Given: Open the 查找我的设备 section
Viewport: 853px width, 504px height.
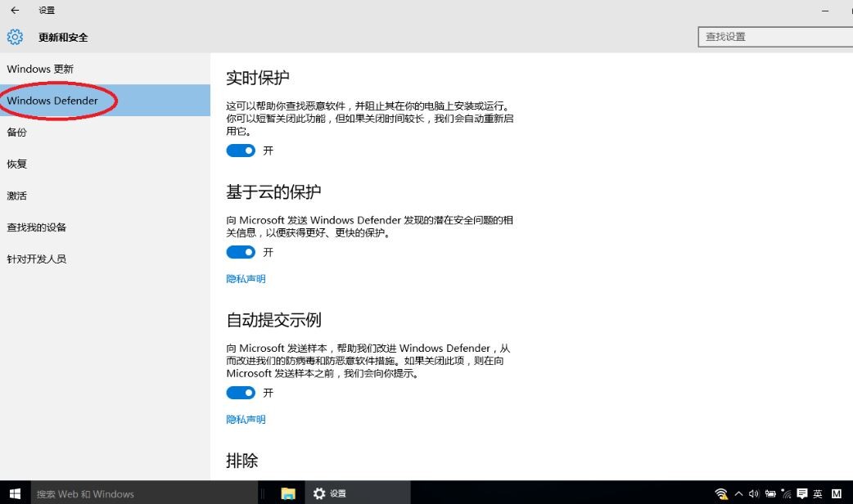Looking at the screenshot, I should (x=105, y=227).
